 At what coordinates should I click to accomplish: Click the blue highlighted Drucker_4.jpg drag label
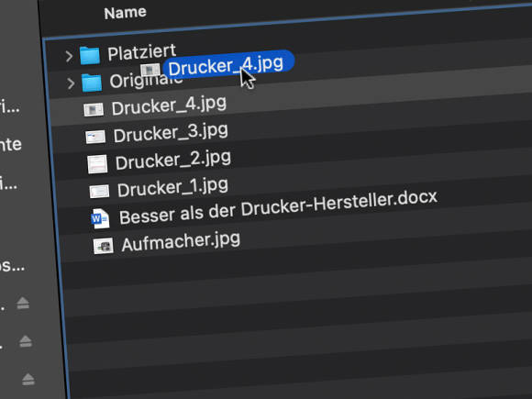pyautogui.click(x=228, y=64)
